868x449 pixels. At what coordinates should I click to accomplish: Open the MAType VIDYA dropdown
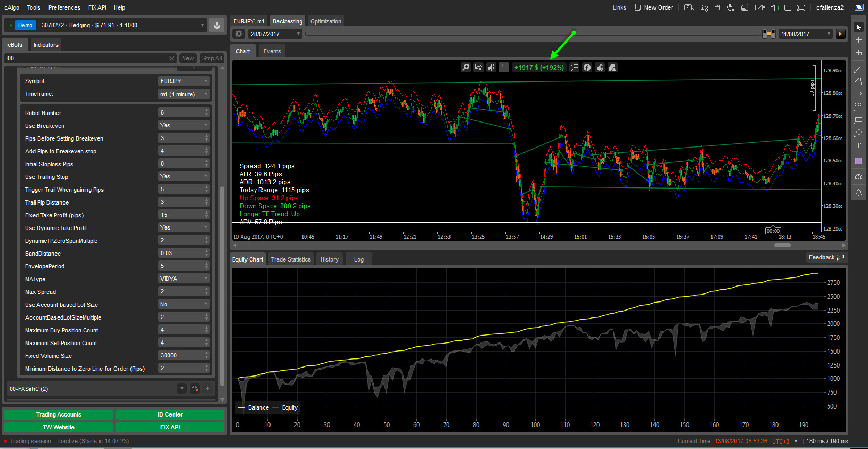(184, 279)
